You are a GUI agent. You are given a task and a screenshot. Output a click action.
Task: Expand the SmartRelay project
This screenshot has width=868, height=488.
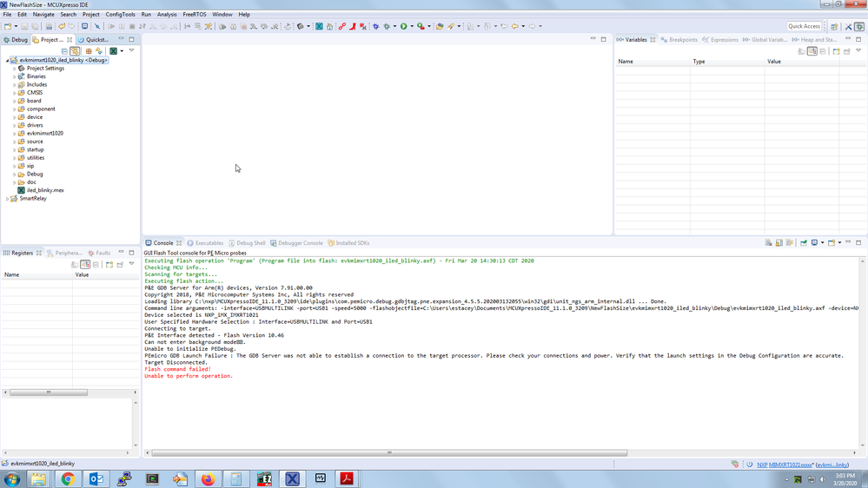coord(7,199)
